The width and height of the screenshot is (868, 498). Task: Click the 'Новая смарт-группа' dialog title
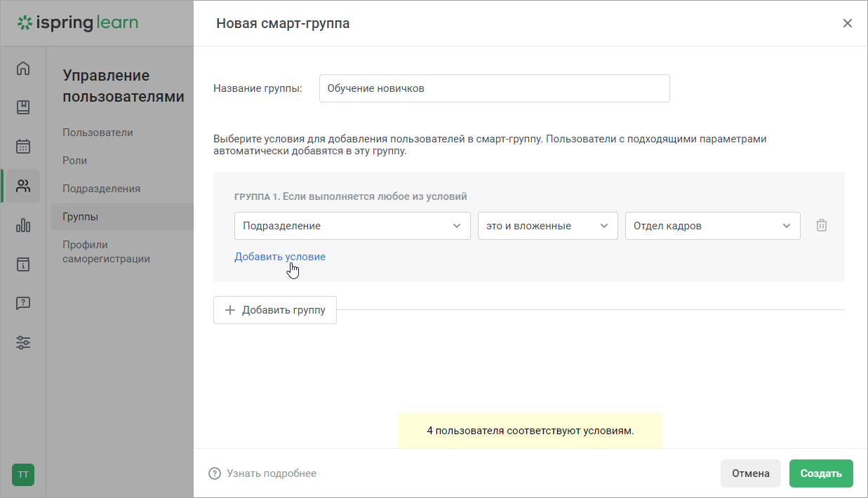(x=283, y=23)
